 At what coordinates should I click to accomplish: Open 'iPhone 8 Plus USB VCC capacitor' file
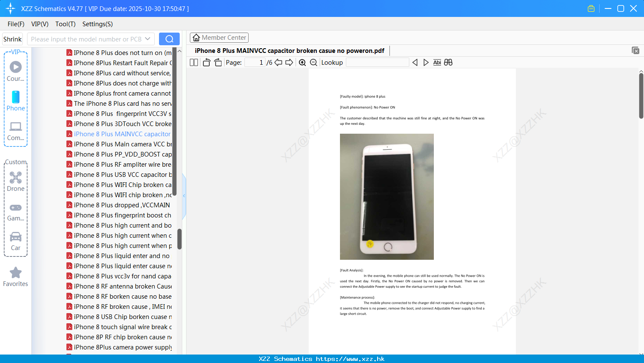pyautogui.click(x=119, y=175)
